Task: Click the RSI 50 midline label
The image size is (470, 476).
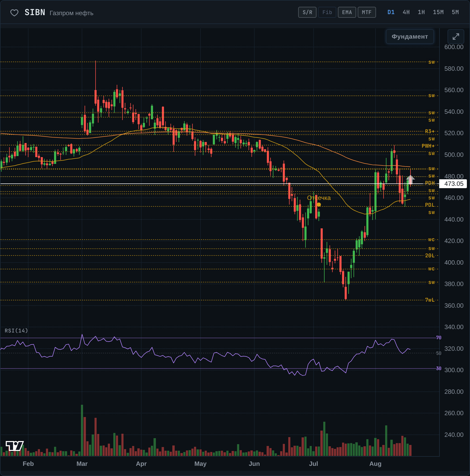Action: [x=439, y=353]
